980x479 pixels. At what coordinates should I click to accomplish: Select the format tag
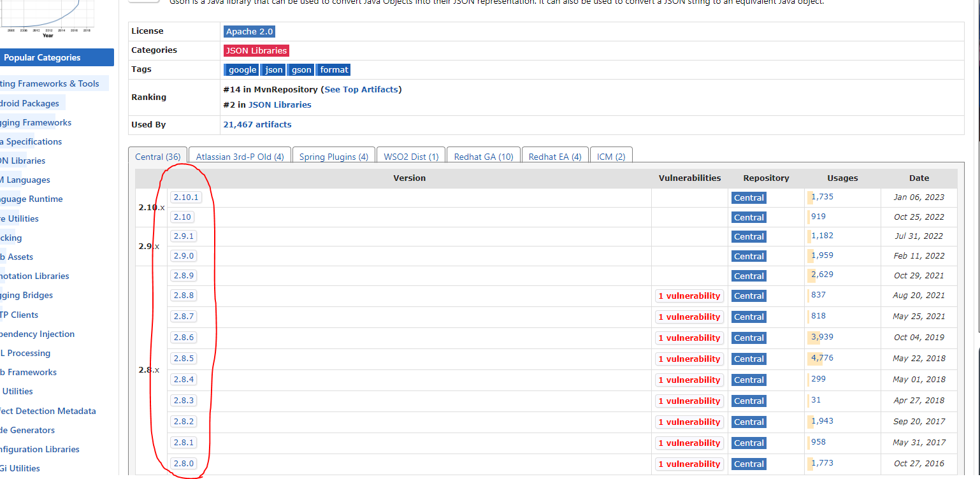(x=335, y=69)
